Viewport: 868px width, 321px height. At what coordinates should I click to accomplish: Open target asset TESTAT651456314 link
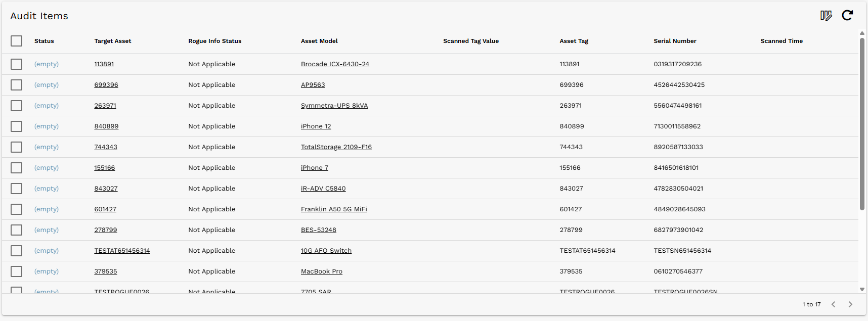[122, 251]
